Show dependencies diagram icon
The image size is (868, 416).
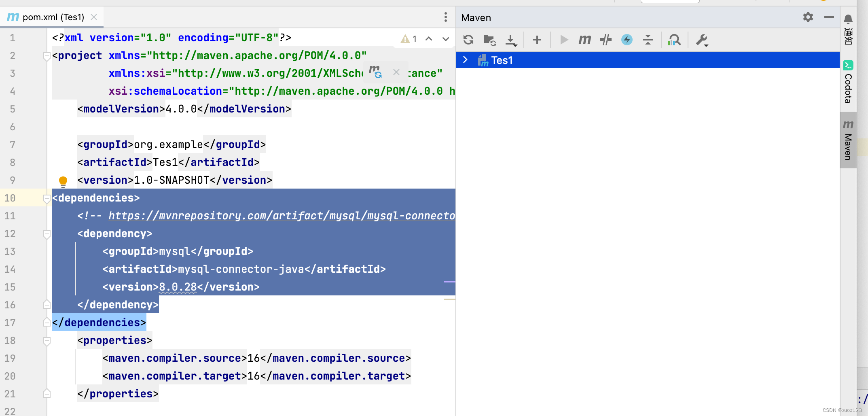click(674, 40)
